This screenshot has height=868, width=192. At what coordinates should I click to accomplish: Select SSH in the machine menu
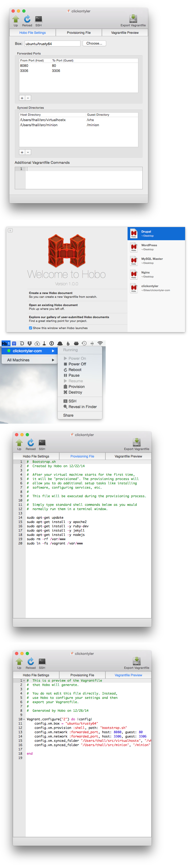[x=80, y=401]
